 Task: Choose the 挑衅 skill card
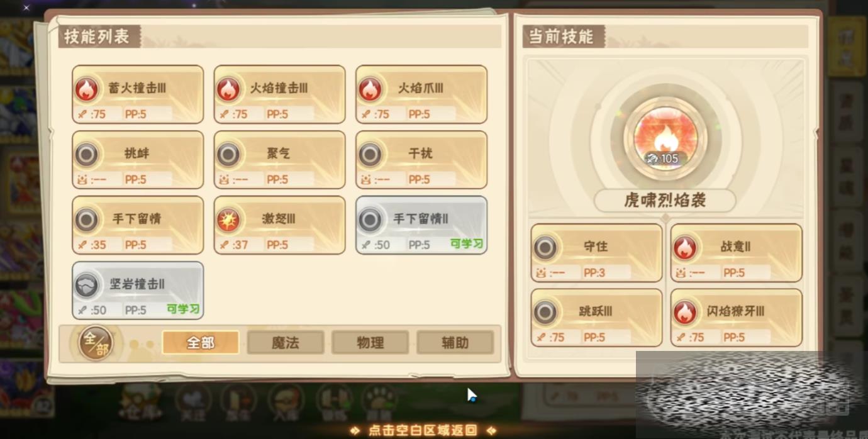click(138, 160)
